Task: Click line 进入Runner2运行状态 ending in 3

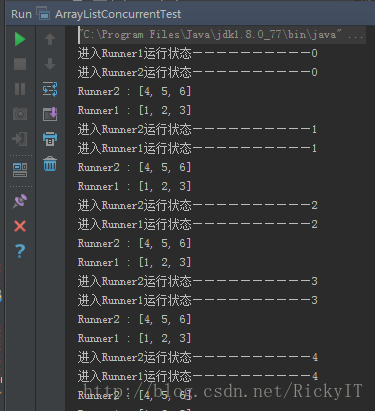Action: 197,281
